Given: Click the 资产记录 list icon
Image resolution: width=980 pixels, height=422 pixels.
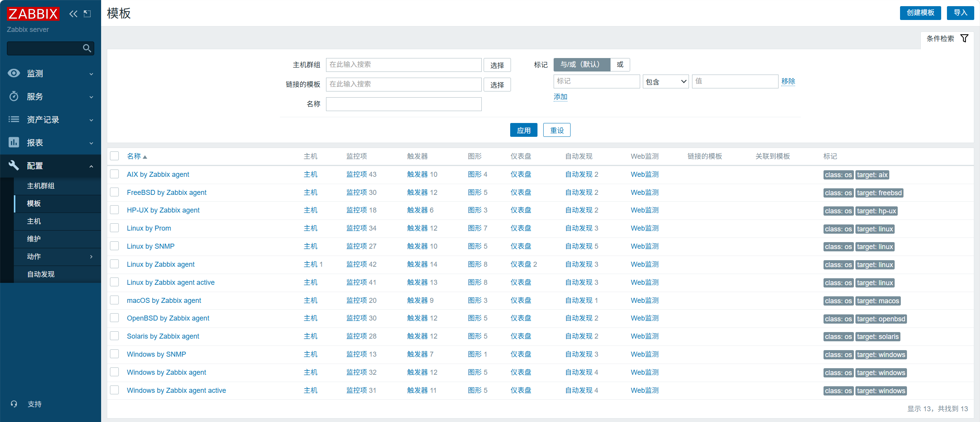Looking at the screenshot, I should pos(14,119).
